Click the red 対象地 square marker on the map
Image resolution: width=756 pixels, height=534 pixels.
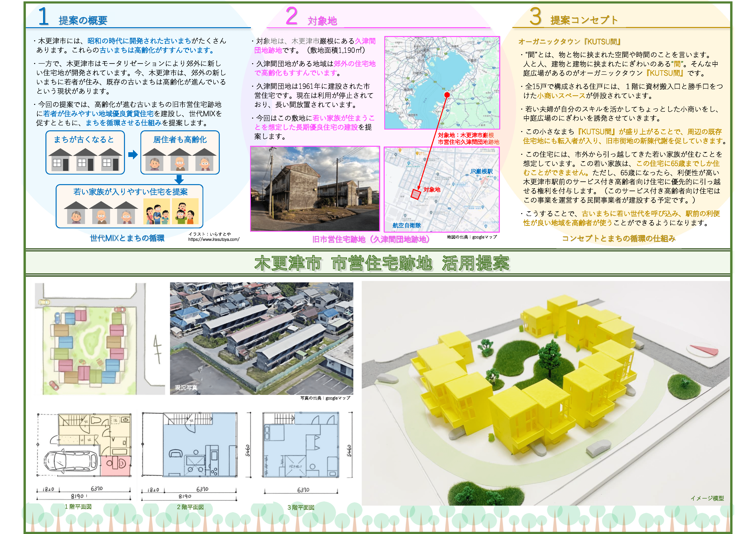click(x=416, y=194)
